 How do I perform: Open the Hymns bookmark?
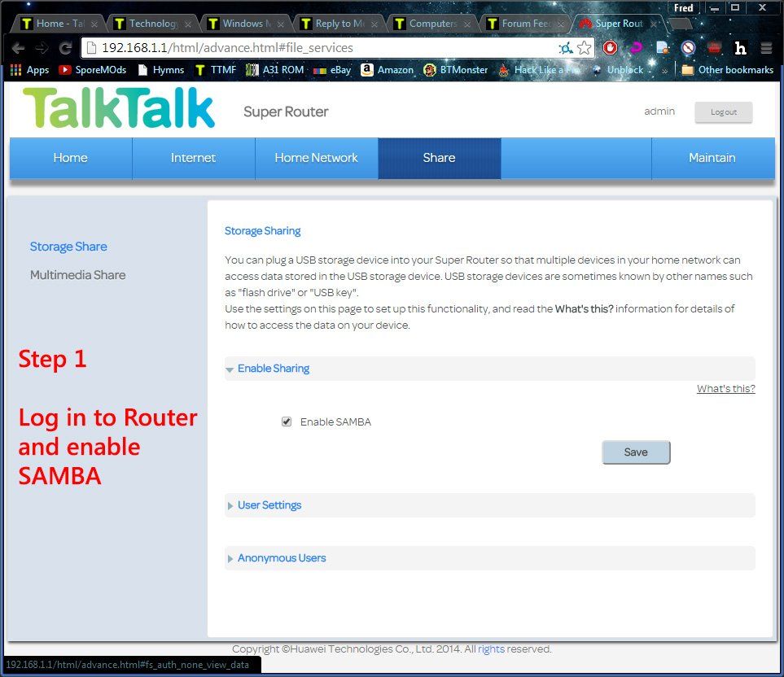(x=161, y=70)
